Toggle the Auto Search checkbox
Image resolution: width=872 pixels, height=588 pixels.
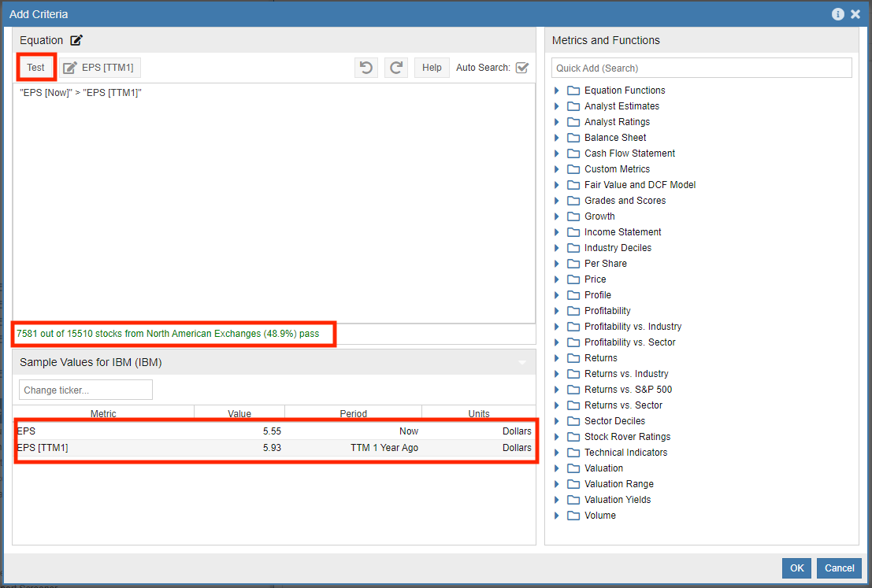(521, 68)
